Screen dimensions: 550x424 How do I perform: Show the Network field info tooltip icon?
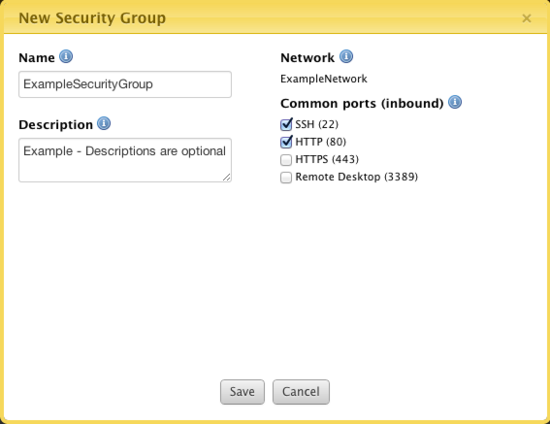346,56
